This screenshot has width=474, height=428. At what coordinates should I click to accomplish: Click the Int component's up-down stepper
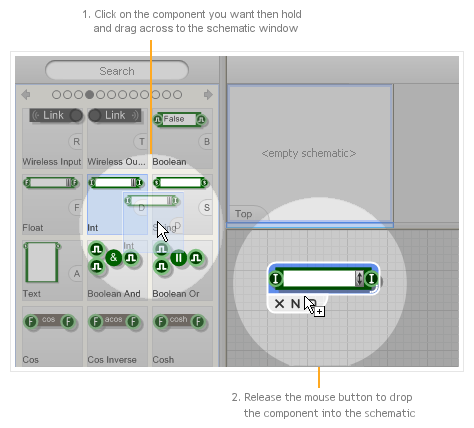359,278
